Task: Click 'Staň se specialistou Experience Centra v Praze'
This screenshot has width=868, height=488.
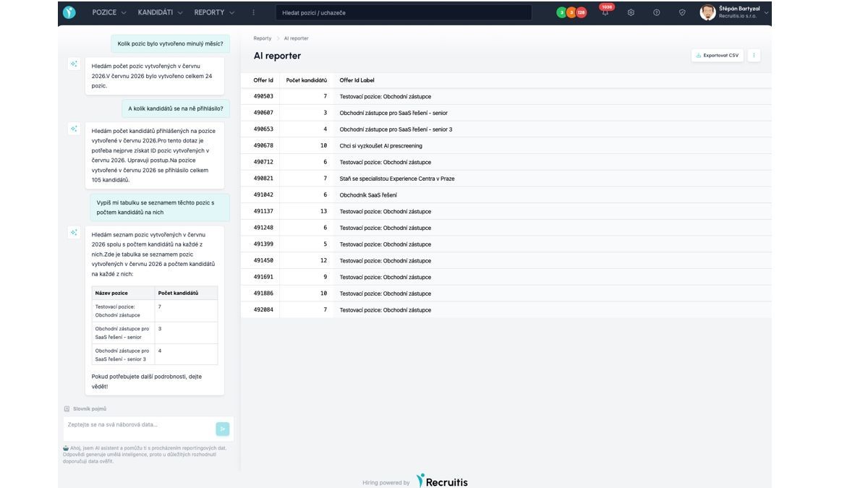Action: 397,179
